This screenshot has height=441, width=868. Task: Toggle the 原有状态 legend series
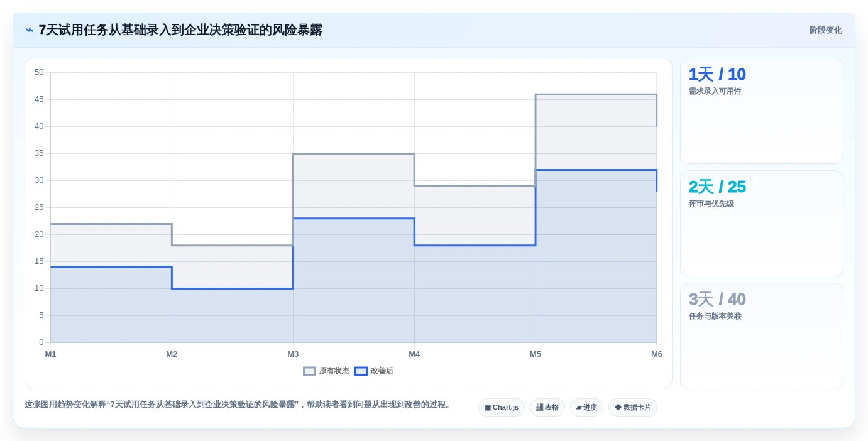tap(326, 371)
